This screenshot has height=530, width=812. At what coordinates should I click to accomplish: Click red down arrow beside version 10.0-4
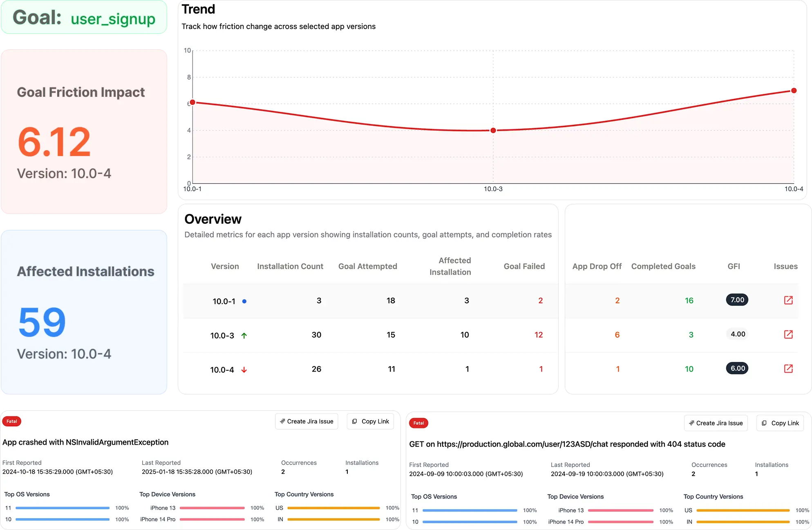click(x=244, y=370)
